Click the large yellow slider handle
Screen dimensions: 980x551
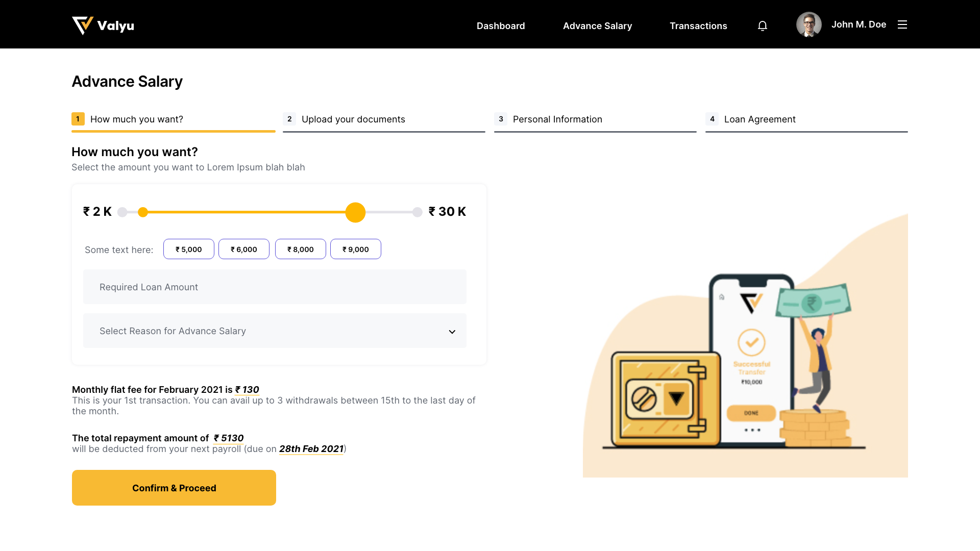[x=355, y=212]
